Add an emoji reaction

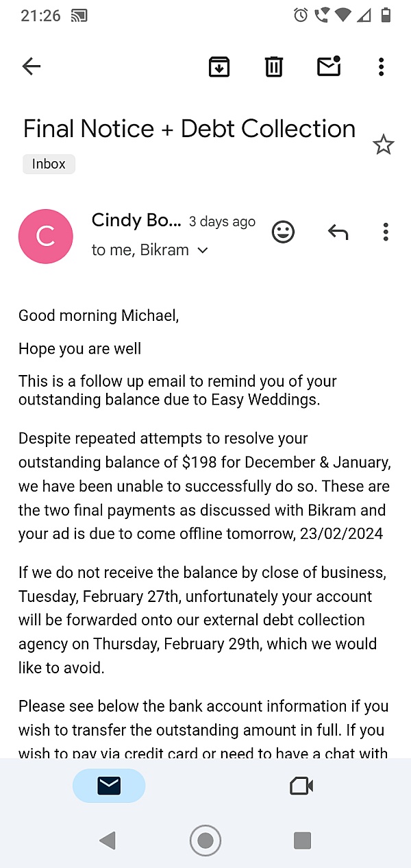283,232
